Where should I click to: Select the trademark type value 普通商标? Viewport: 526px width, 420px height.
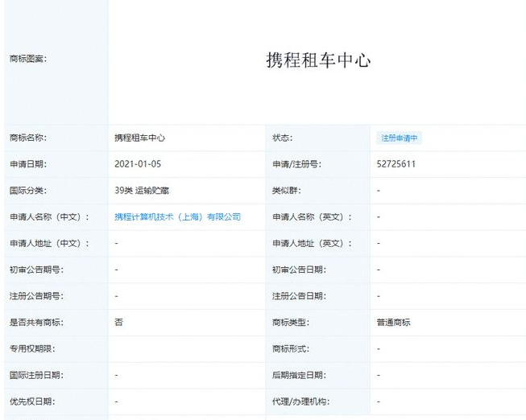(393, 323)
